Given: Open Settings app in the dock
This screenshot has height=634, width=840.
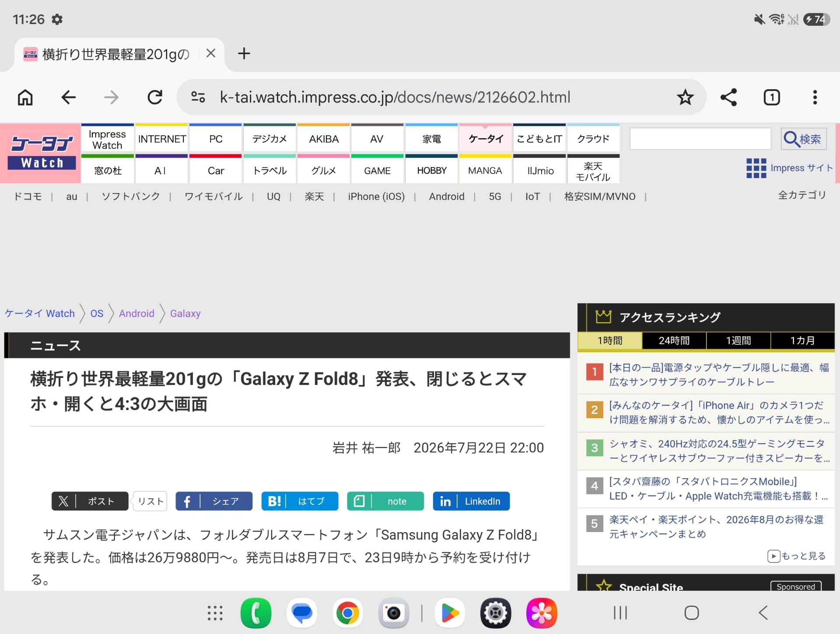Looking at the screenshot, I should click(496, 613).
